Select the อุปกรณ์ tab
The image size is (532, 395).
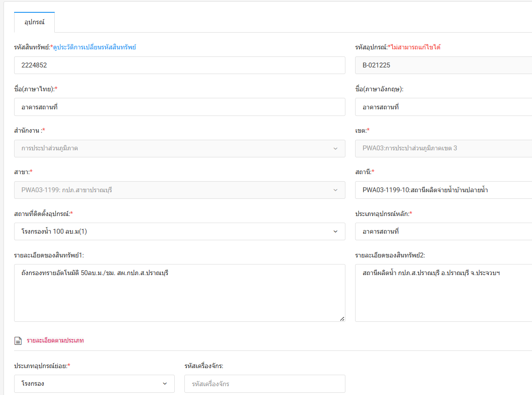pyautogui.click(x=34, y=22)
